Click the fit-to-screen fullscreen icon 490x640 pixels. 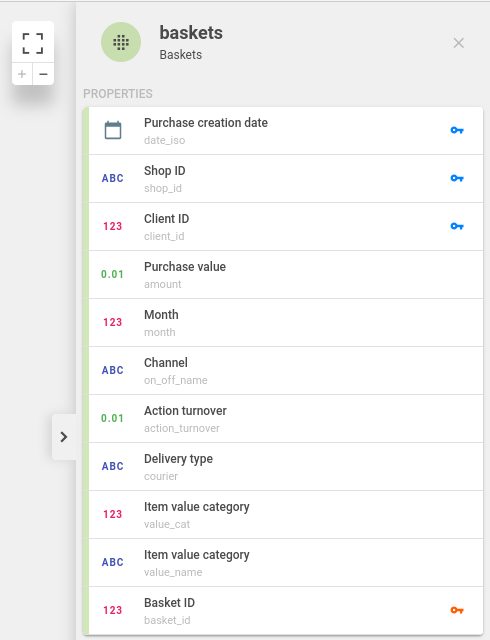click(x=33, y=43)
